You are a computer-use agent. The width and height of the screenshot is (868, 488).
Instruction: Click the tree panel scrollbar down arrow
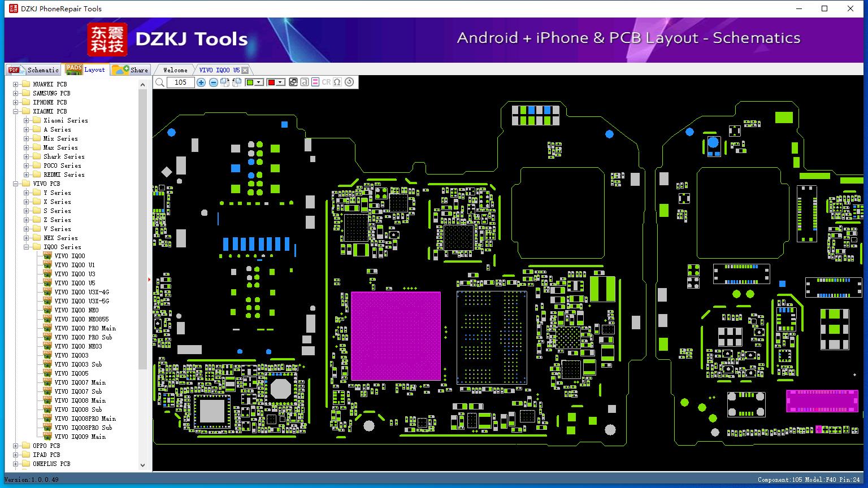pyautogui.click(x=142, y=465)
